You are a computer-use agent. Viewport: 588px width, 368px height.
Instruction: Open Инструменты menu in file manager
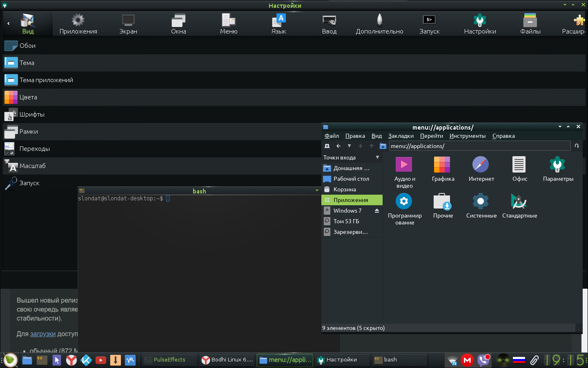coord(468,136)
